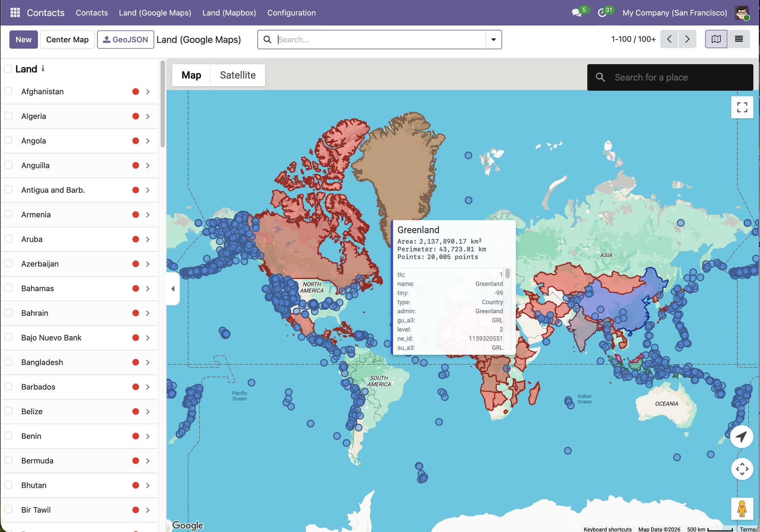760x532 pixels.
Task: Open the activities clock icon
Action: coord(602,13)
